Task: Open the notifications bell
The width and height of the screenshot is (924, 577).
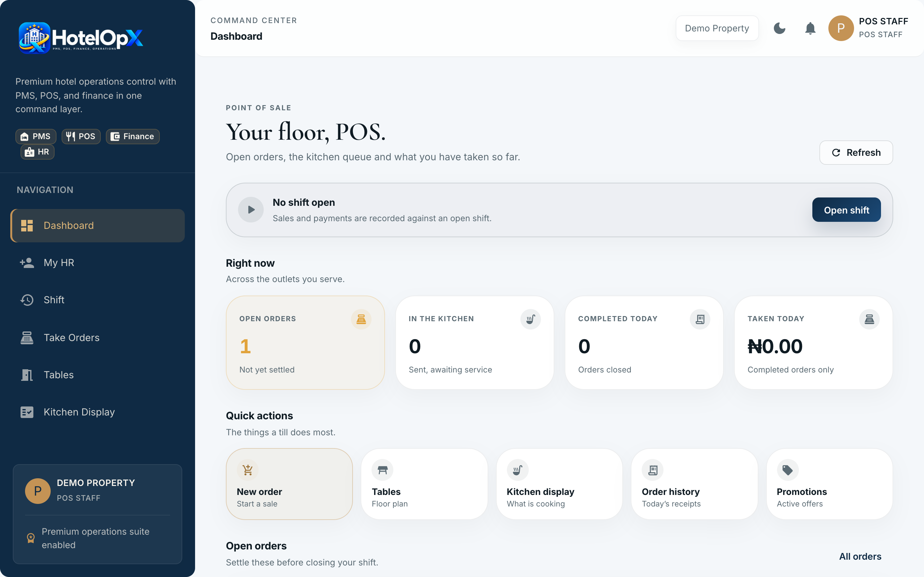Action: [x=810, y=28]
